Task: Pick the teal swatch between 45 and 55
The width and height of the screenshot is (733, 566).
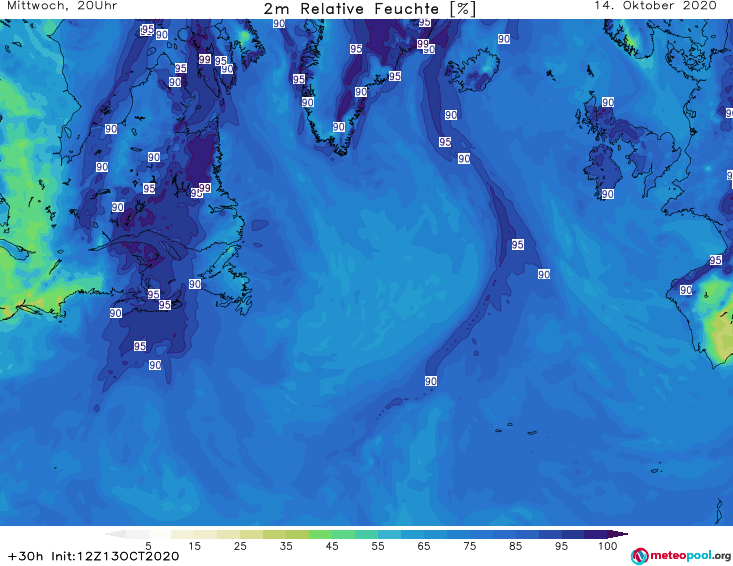Action: 366,534
